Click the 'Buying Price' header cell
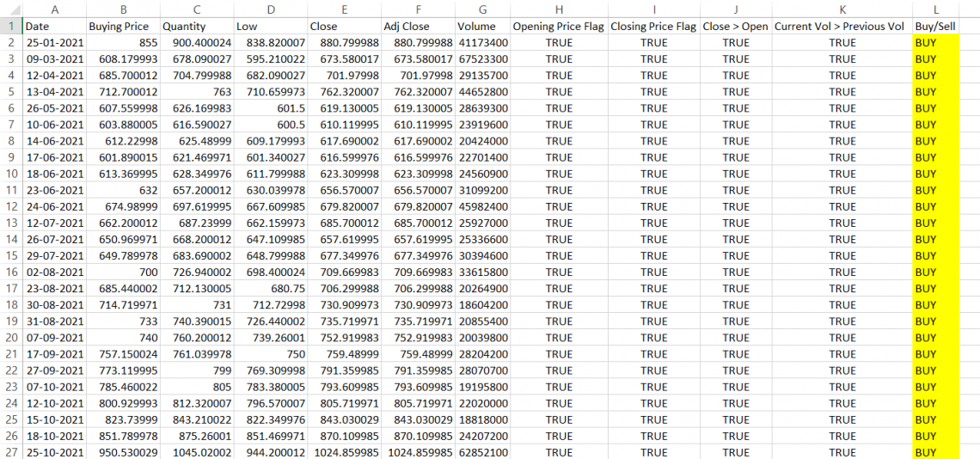Screen dimensions: 980x459 119,27
